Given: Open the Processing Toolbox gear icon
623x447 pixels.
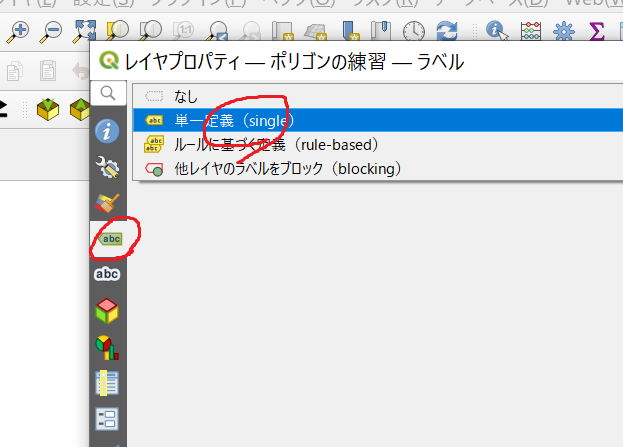Looking at the screenshot, I should (x=564, y=31).
